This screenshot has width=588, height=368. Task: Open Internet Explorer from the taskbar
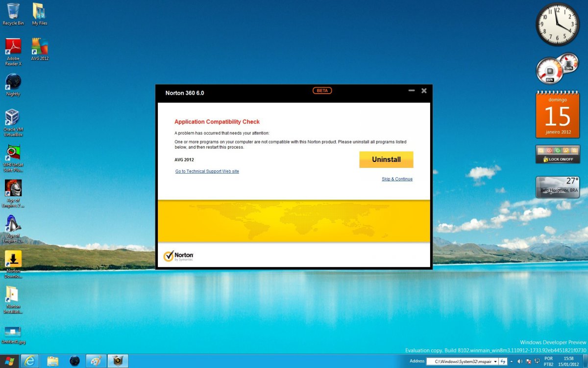coord(30,361)
